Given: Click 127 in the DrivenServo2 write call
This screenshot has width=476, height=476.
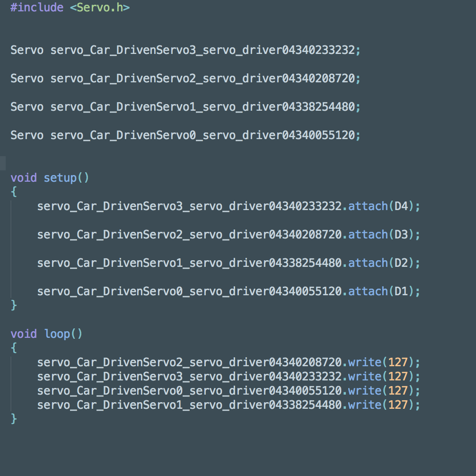Looking at the screenshot, I should click(398, 362).
